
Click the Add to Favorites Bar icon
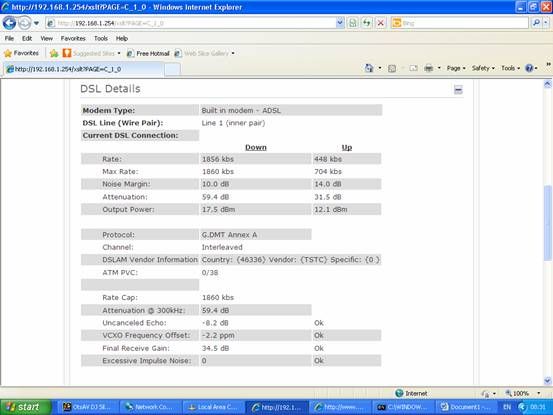coord(54,53)
